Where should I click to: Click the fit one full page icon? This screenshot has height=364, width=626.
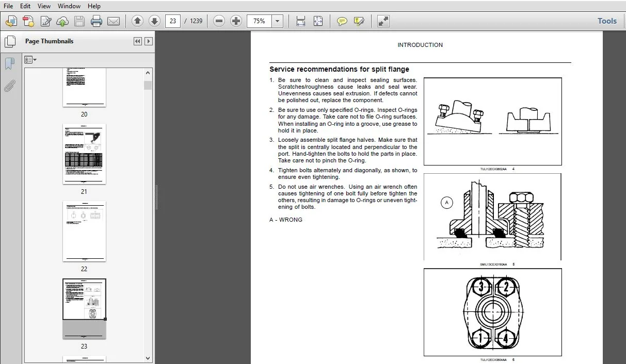318,21
